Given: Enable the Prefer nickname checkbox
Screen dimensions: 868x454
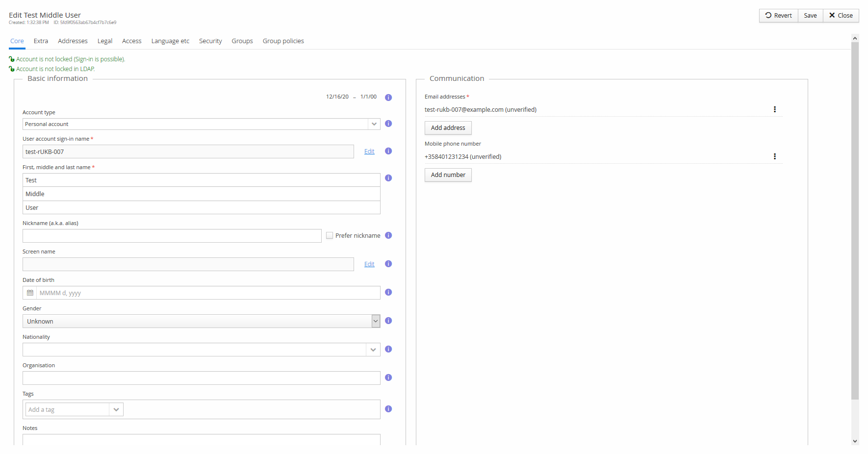Looking at the screenshot, I should pos(330,235).
